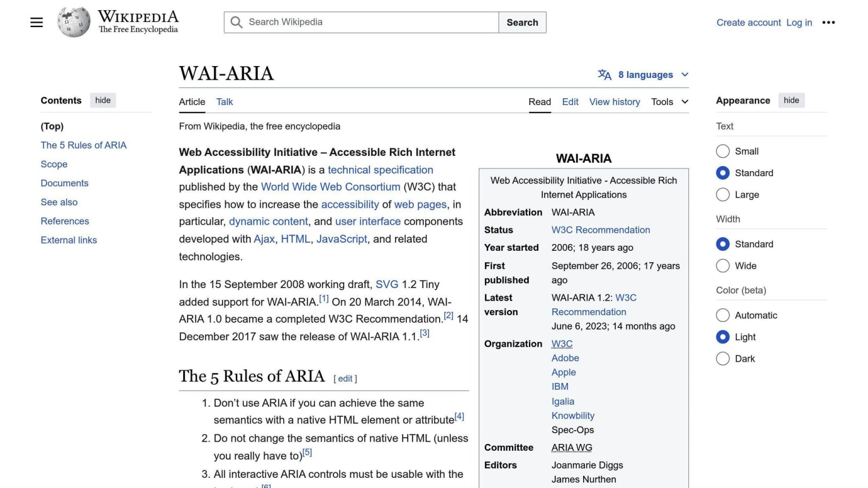868x488 pixels.
Task: Open Apple link in infobox
Action: pyautogui.click(x=563, y=372)
